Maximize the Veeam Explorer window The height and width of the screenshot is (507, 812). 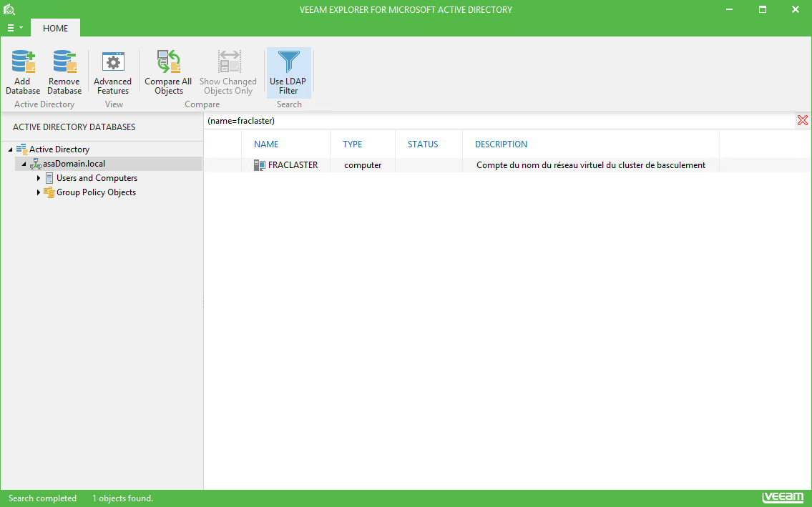(x=763, y=9)
